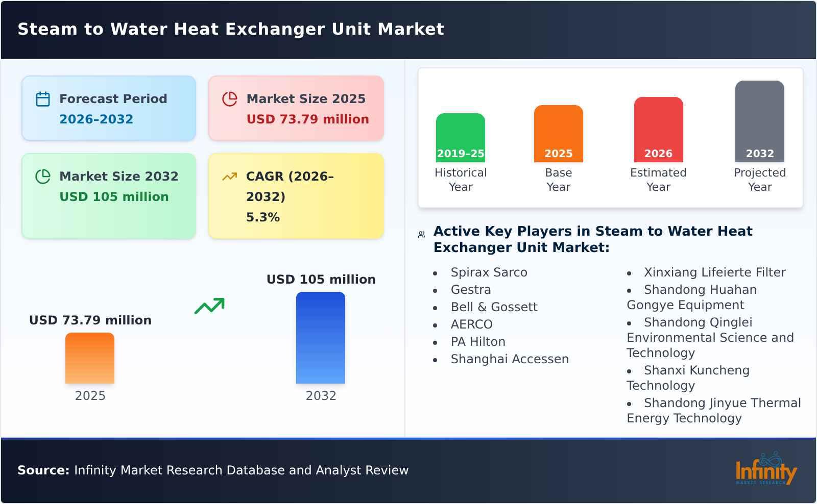The height and width of the screenshot is (504, 817).
Task: Click the calendar icon beside Forecast Period
Action: coord(42,99)
